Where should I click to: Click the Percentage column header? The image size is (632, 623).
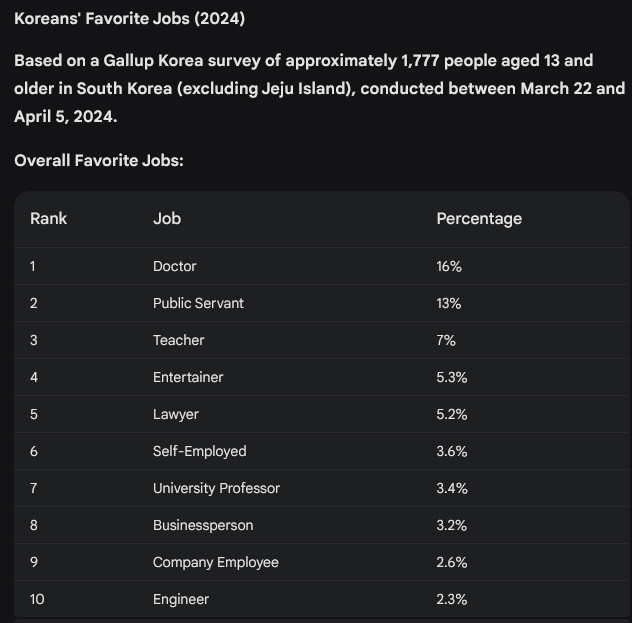pyautogui.click(x=479, y=219)
